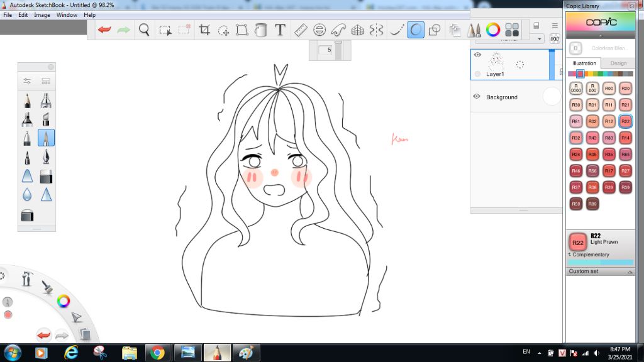Select the rectangle Selection tool
This screenshot has width=644, height=362.
(165, 30)
